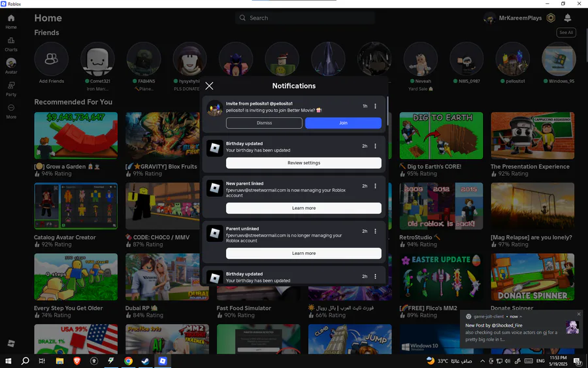Open the Mag Relapse are you lonely tile
Viewport: 588px width, 368px height.
tap(532, 206)
